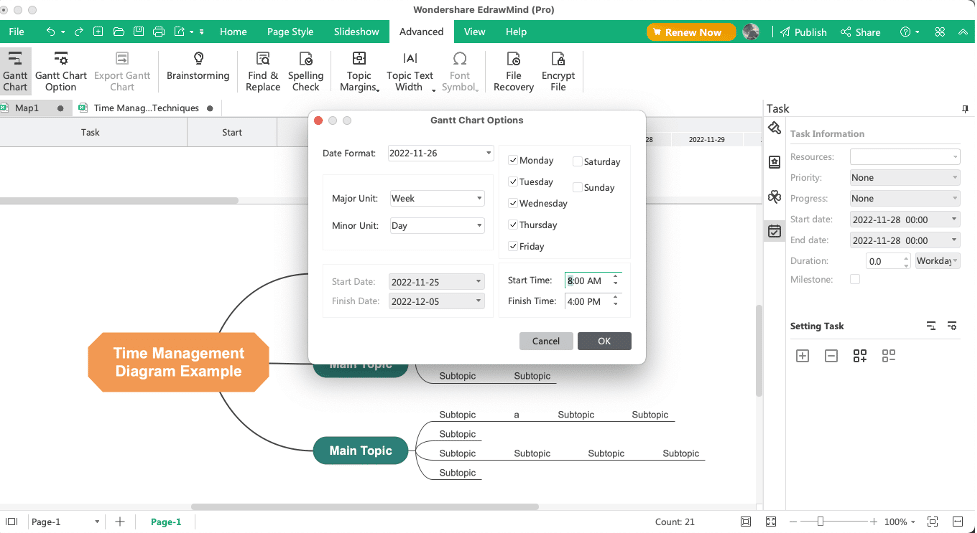This screenshot has width=977, height=533.
Task: Open dialog Start Date dropdown 2022-11-25
Action: pyautogui.click(x=436, y=282)
